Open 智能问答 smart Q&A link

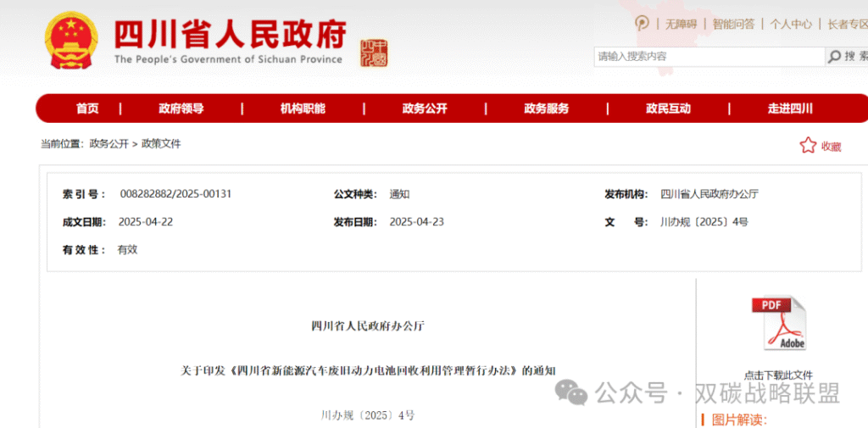733,24
